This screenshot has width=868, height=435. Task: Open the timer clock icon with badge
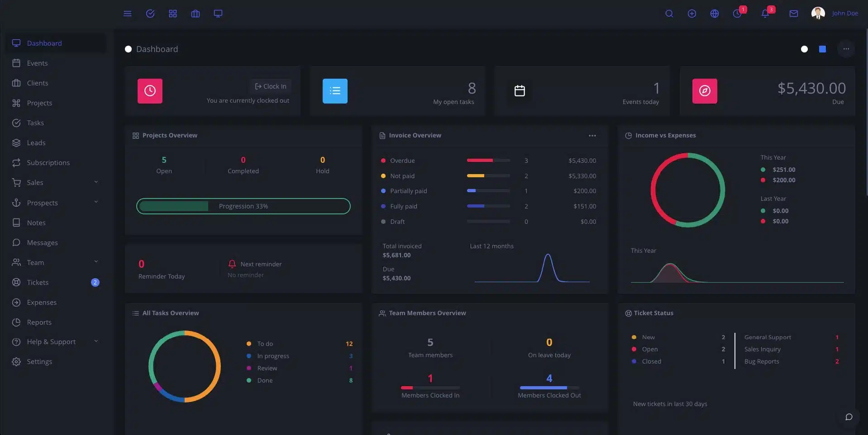tap(738, 14)
